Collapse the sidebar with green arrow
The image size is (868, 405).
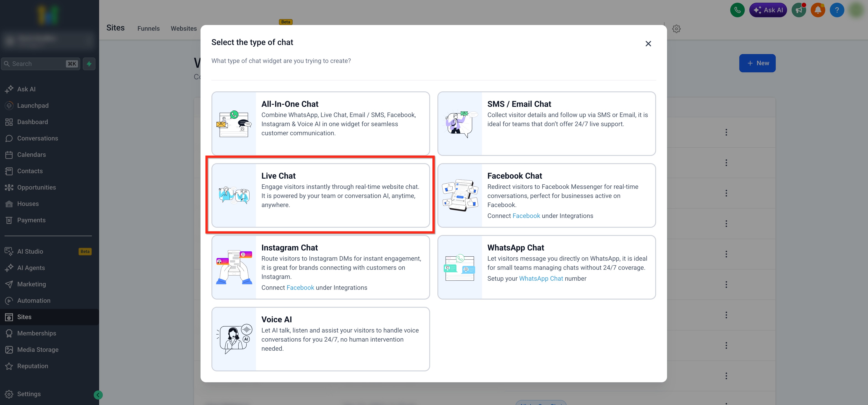[98, 395]
